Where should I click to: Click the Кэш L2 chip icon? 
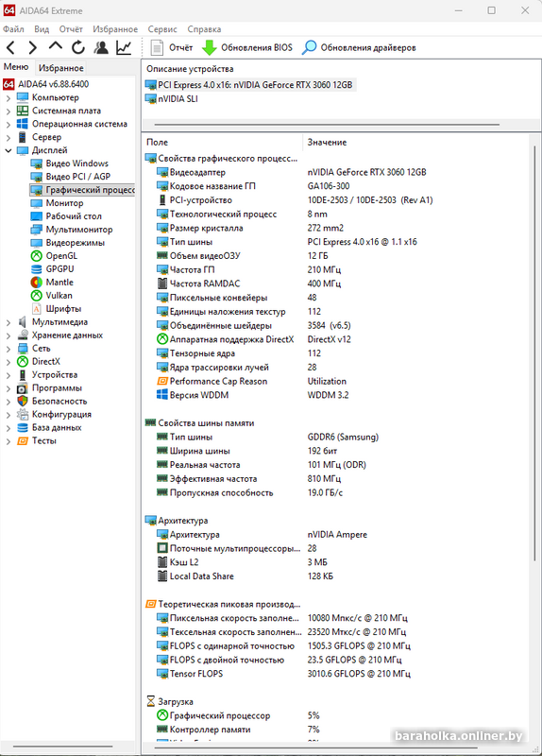tap(162, 562)
